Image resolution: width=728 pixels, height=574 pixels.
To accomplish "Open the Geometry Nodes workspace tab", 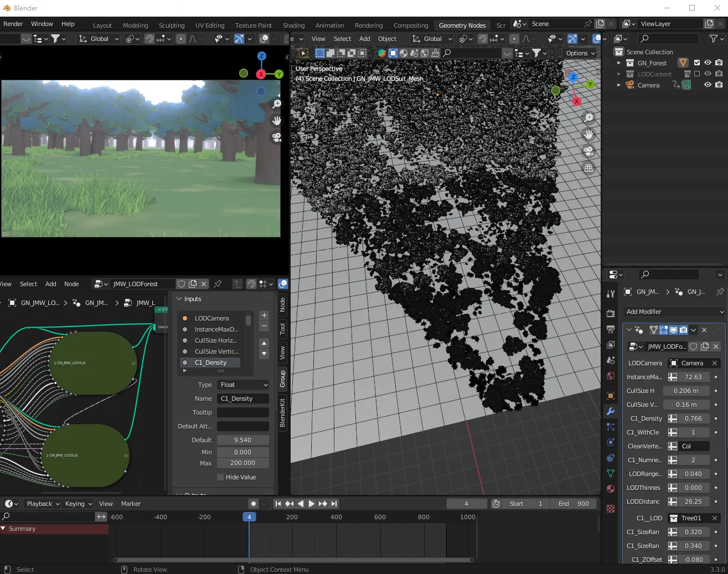I will [462, 25].
